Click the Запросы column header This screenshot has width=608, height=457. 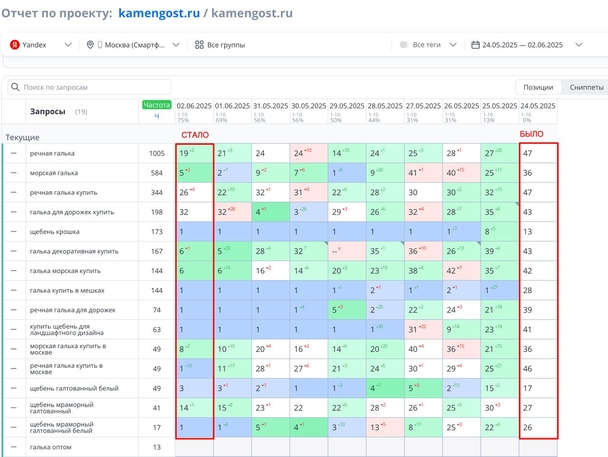coord(48,112)
